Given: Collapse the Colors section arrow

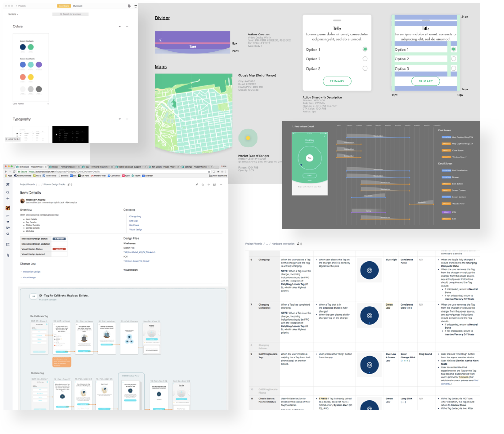Looking at the screenshot, I should point(120,26).
